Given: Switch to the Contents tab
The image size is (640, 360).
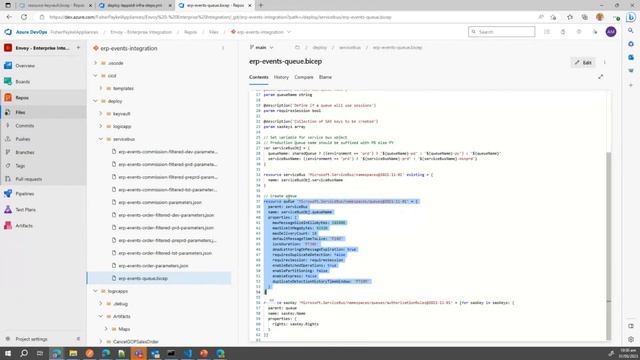Looking at the screenshot, I should pos(259,77).
